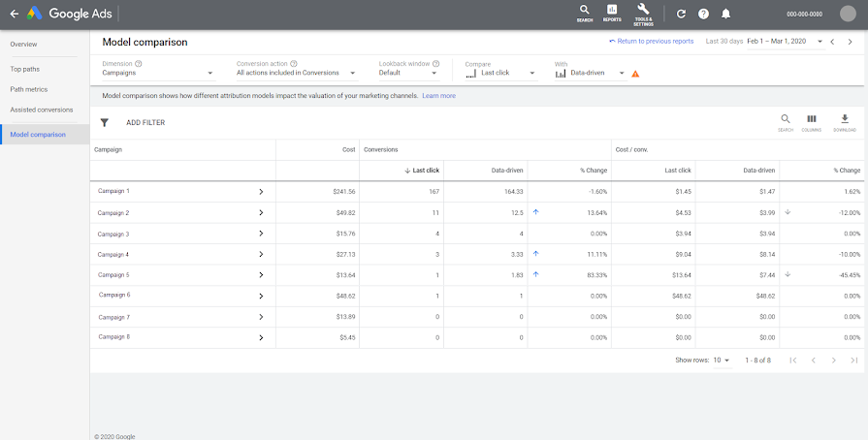Open the Search icon in header
This screenshot has width=868, height=440.
[x=584, y=13]
